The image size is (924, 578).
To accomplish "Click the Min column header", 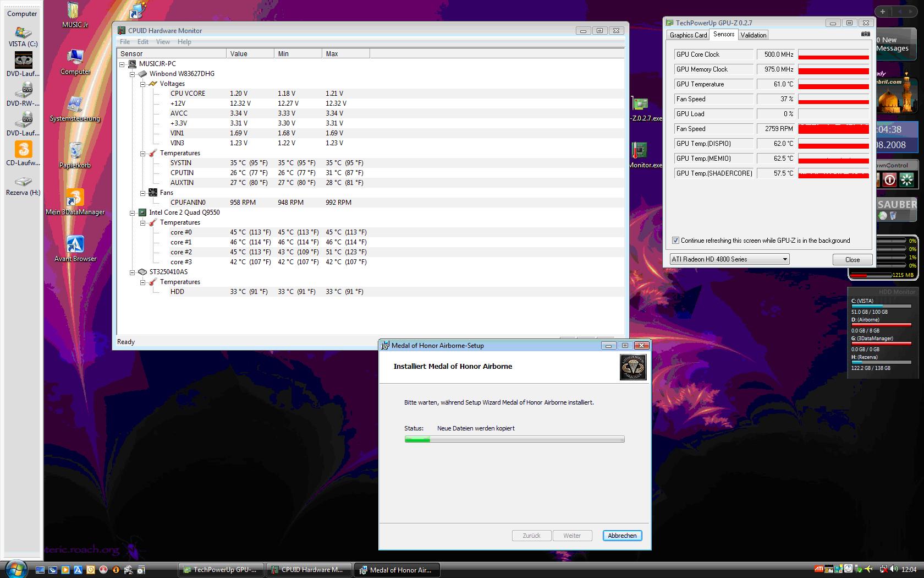I will coord(298,53).
